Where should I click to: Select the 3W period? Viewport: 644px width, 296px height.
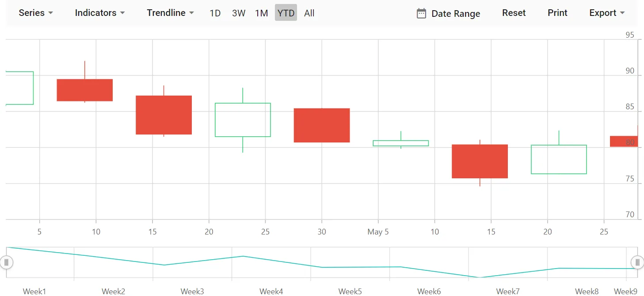click(239, 13)
